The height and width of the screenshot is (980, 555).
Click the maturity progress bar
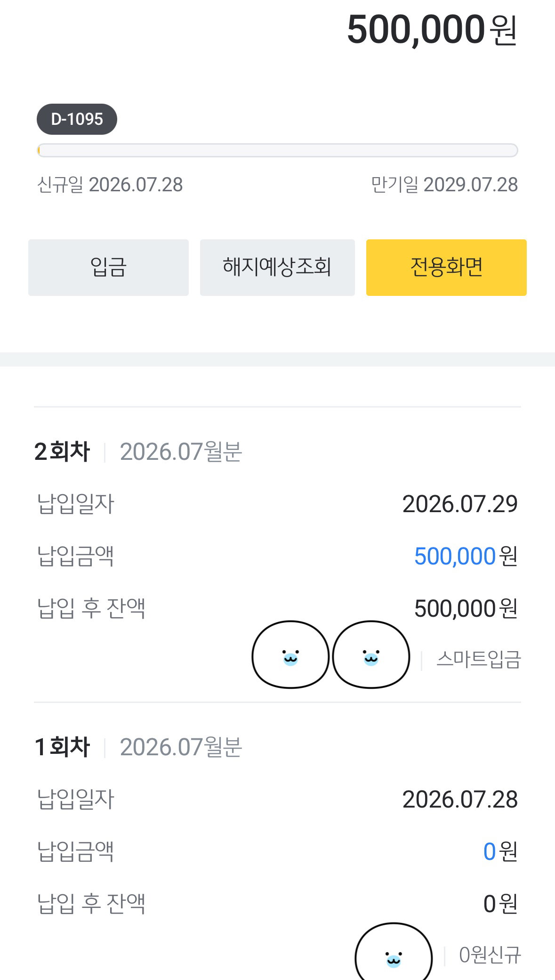click(277, 150)
